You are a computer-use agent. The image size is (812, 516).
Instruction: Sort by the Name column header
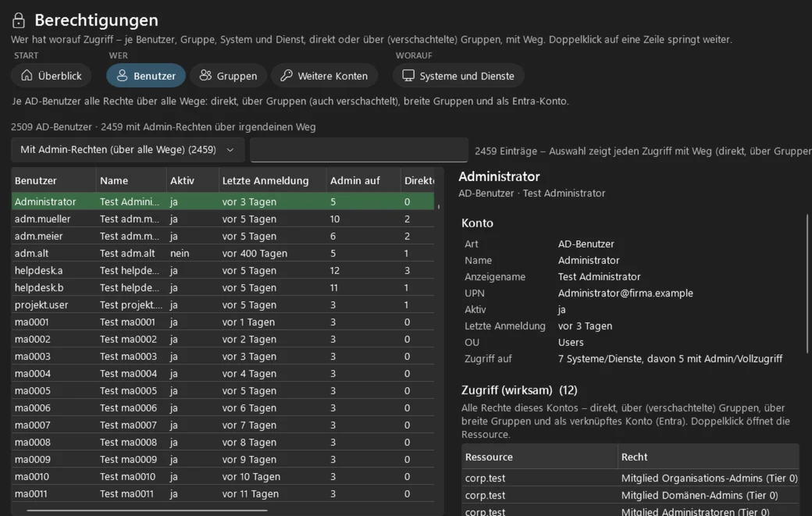click(131, 180)
